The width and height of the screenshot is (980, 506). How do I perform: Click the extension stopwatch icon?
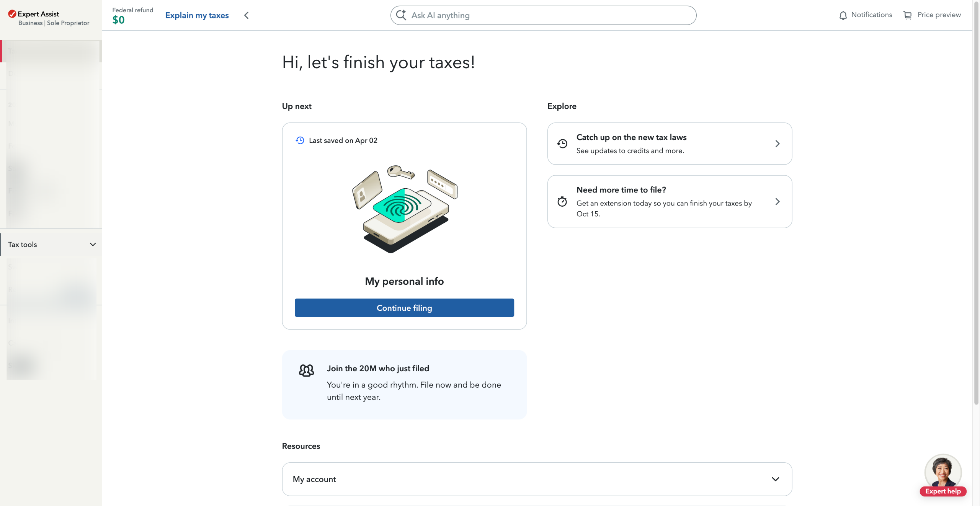562,202
